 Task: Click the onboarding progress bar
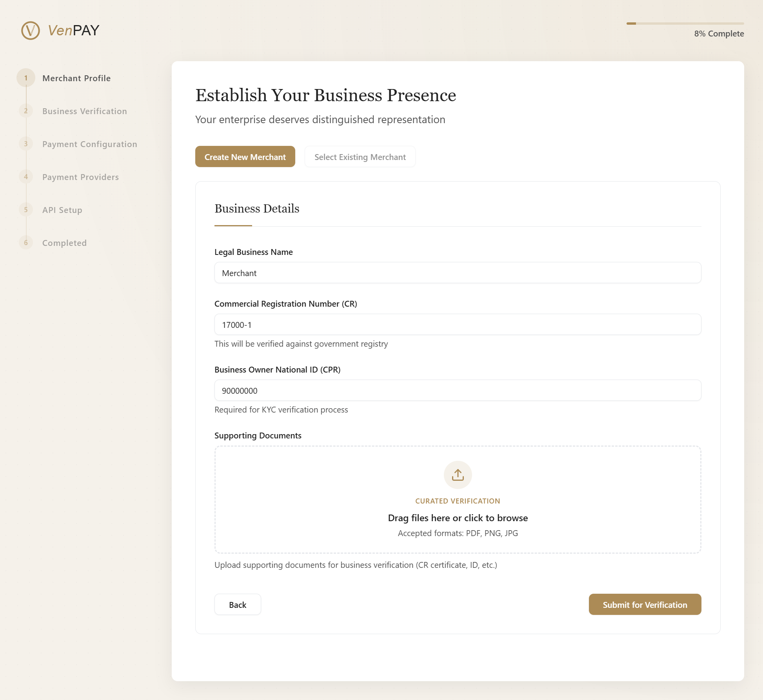click(x=685, y=24)
